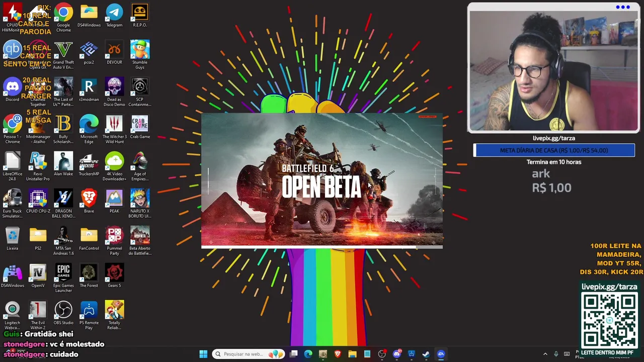Image resolution: width=644 pixels, height=362 pixels.
Task: Launch Telegram desktop shortcut
Action: point(114,16)
